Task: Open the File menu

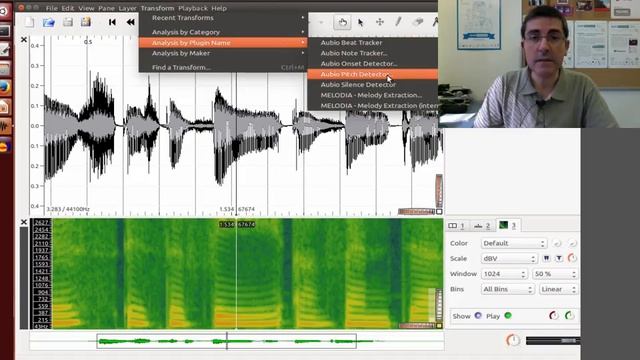Action: pyautogui.click(x=51, y=8)
